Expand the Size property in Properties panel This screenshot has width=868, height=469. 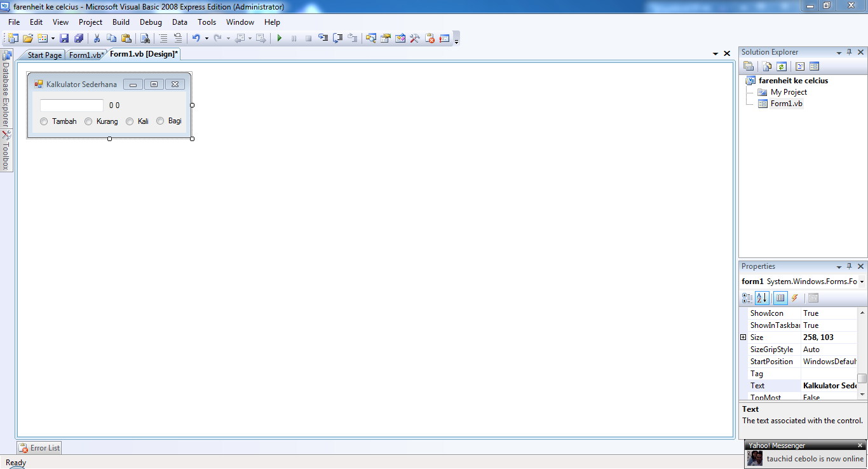[x=743, y=337]
